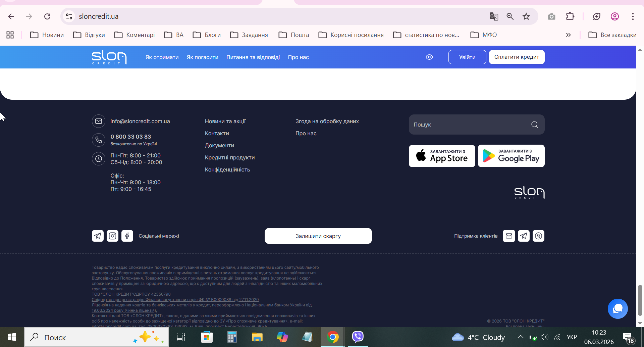Reload the page with refresh icon

coord(47,16)
